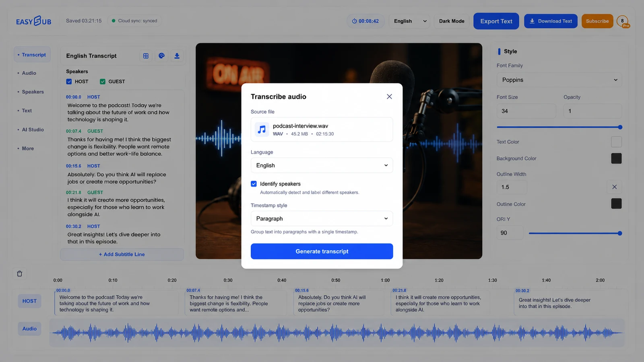Open the Background Color swatch

(616, 158)
